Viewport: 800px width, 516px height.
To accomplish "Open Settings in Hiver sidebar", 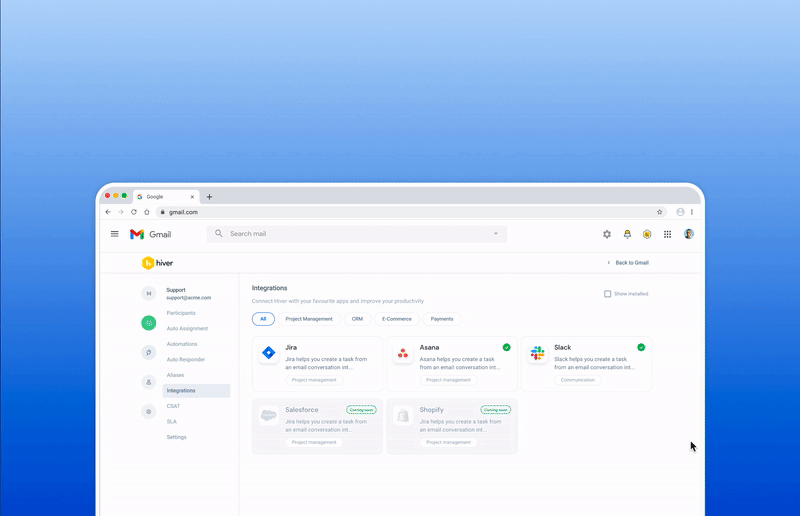I will pos(177,437).
